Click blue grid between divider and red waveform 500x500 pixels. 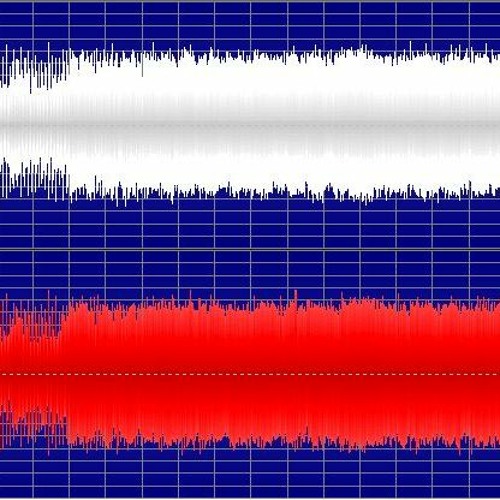pos(250,270)
